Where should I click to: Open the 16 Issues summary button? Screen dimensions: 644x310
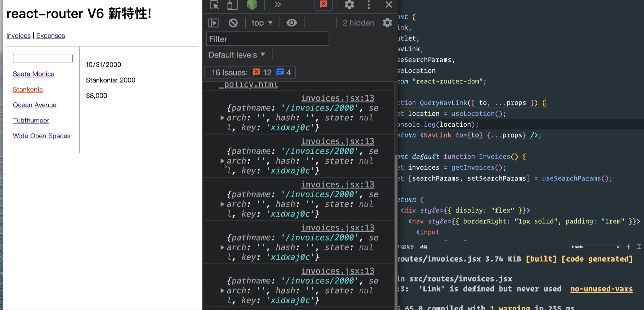click(x=250, y=72)
